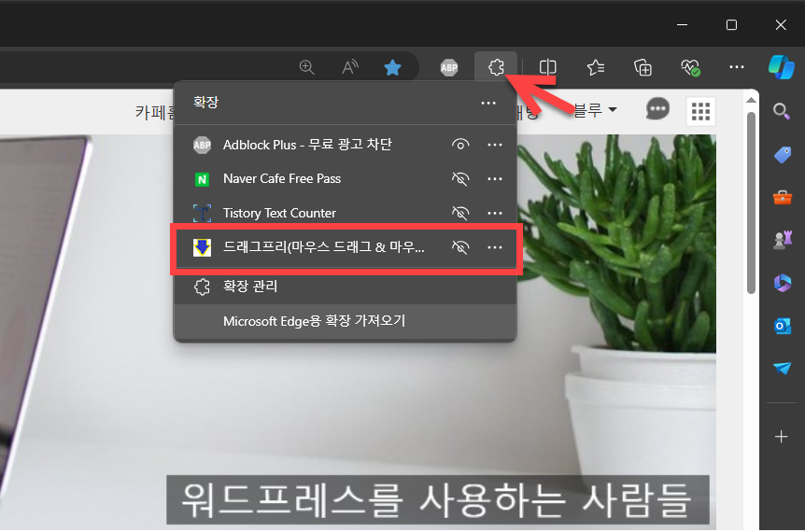Click the zoom magnifier icon in address bar
The height and width of the screenshot is (532, 805).
306,67
